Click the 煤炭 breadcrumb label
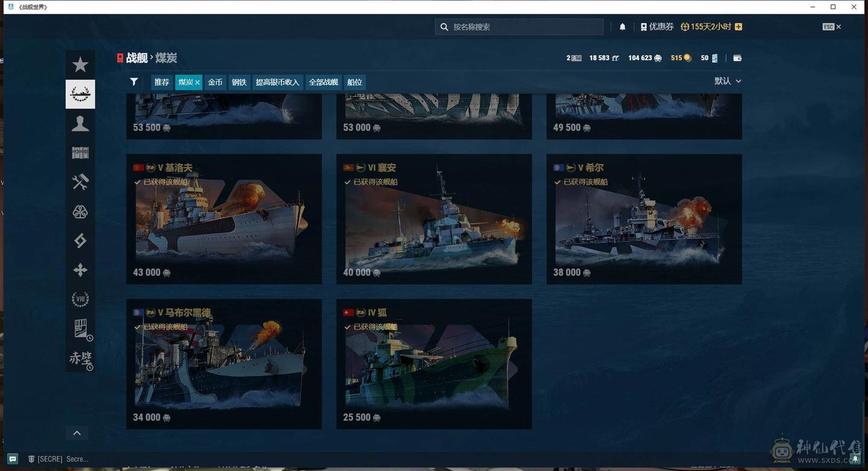 (166, 58)
